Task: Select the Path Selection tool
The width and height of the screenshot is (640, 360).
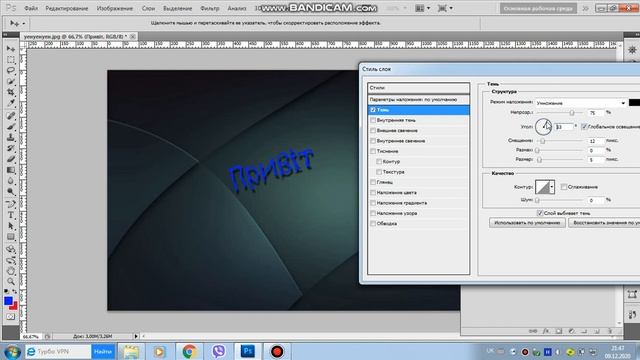Action: click(x=11, y=226)
